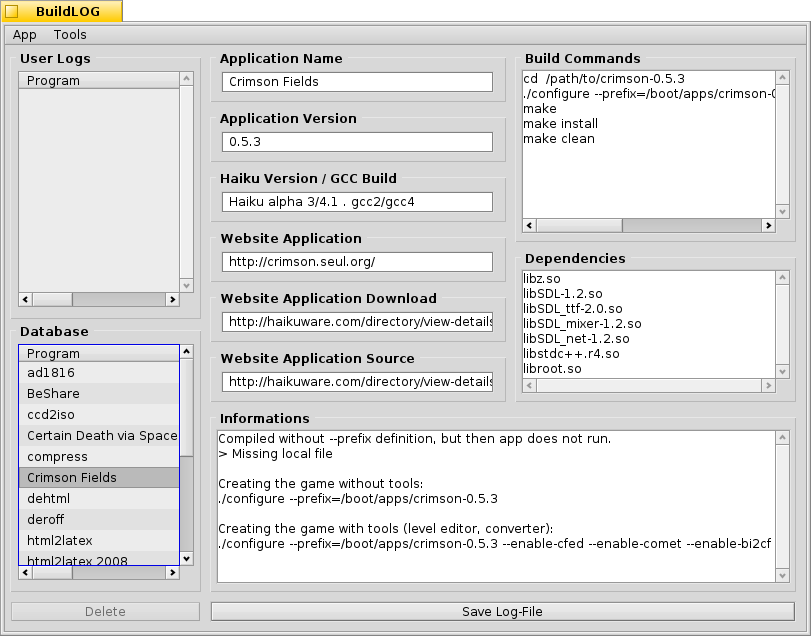Click the line with --enable-cfed --enable-comet
Viewport: 811px width, 636px height.
[x=494, y=543]
